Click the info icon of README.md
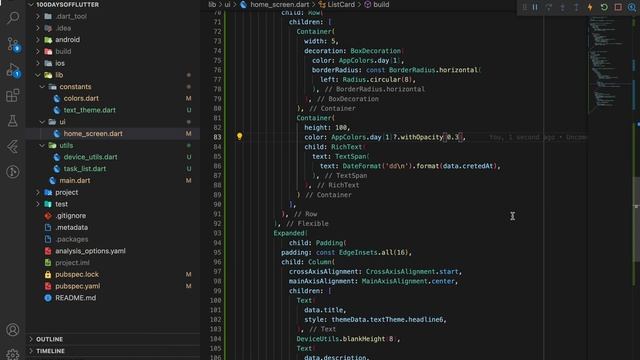This screenshot has height=360, width=640. point(48,298)
